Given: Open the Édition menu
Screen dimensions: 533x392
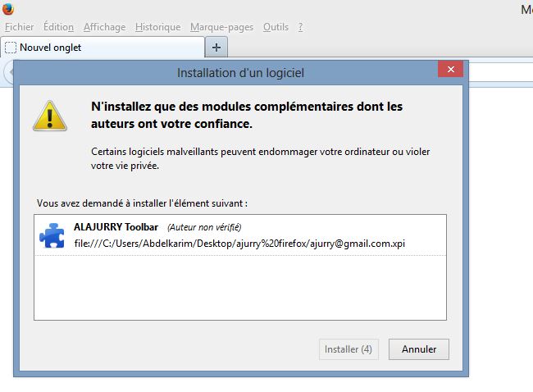Looking at the screenshot, I should pos(58,27).
